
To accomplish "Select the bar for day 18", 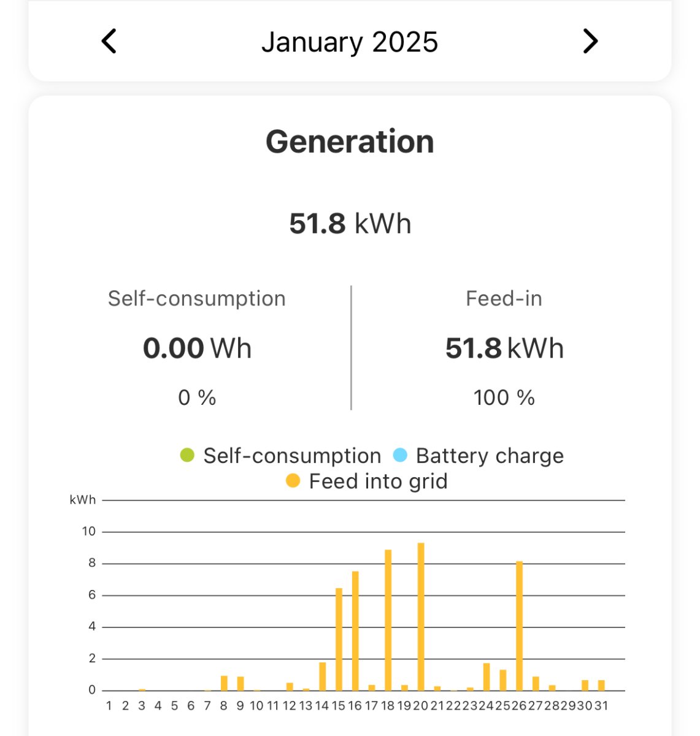I will point(388,620).
